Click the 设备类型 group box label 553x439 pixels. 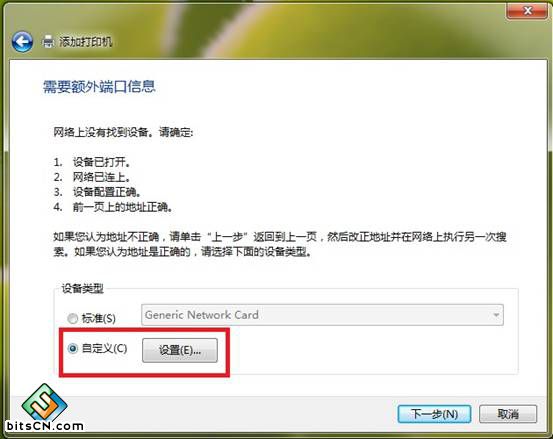click(83, 288)
